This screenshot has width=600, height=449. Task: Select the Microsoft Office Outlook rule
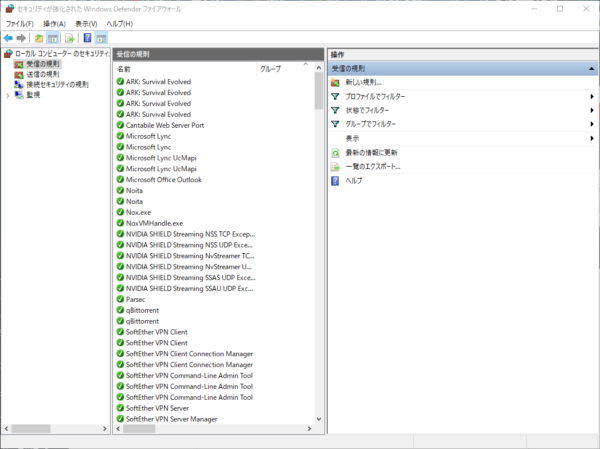[x=164, y=180]
